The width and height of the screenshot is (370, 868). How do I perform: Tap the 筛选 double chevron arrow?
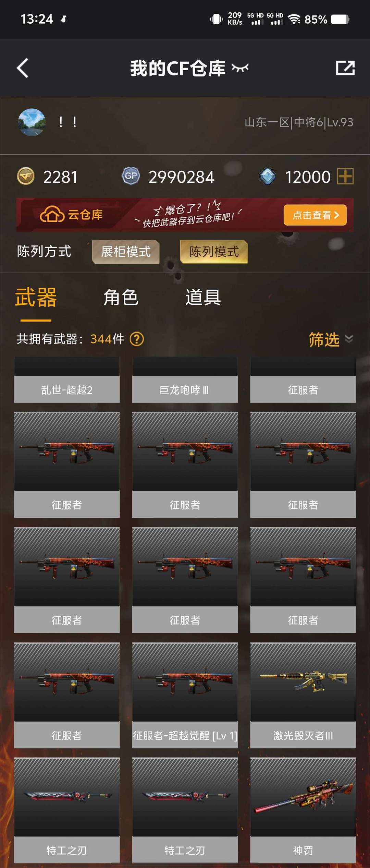tap(349, 339)
